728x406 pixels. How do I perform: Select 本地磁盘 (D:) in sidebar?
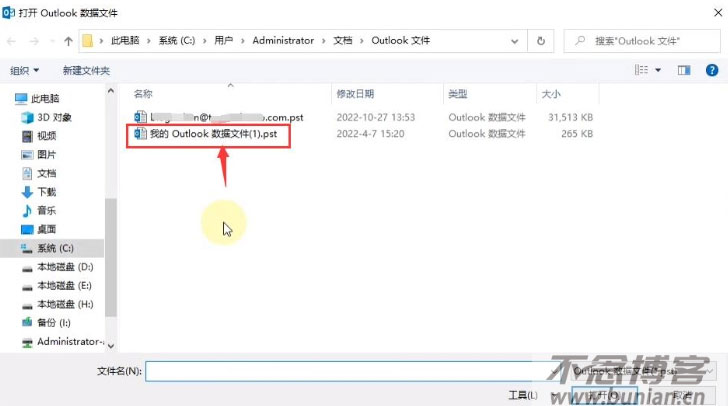65,267
